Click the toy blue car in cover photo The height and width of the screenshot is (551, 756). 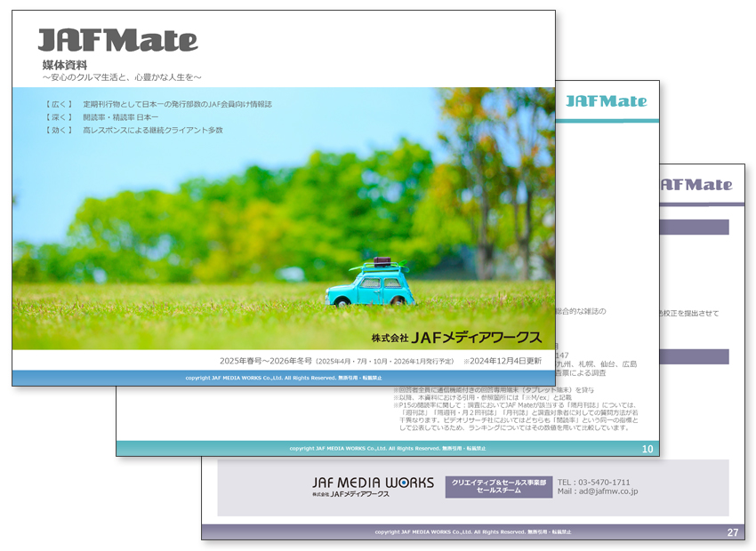coord(370,283)
